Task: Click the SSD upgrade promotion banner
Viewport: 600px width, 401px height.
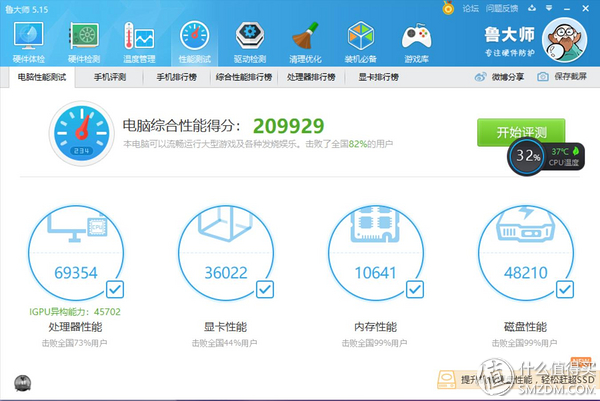Action: point(516,380)
